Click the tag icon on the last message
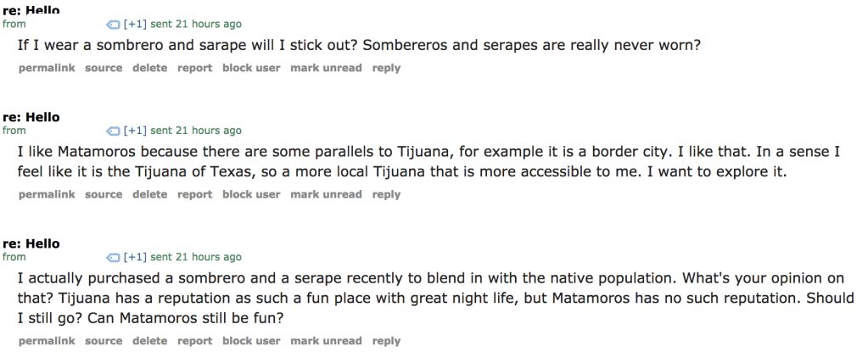Screen dimensions: 868x352 tap(113, 257)
